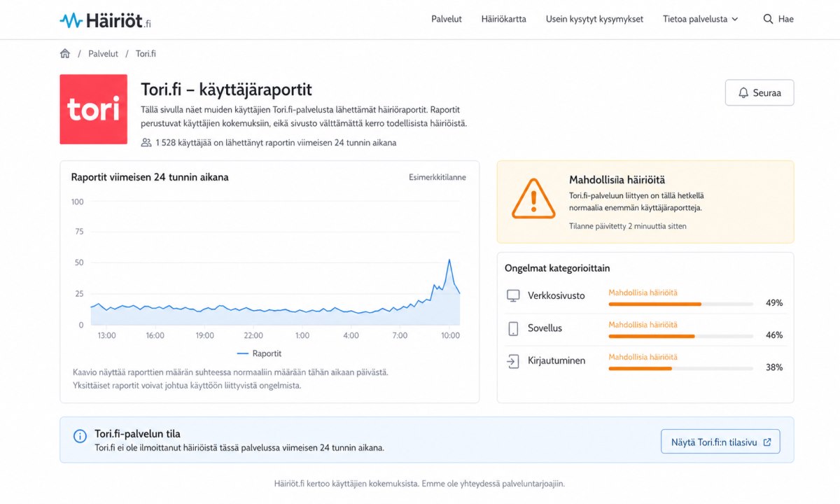The height and width of the screenshot is (504, 840).
Task: Open Näytä Tori.fi:n tilasivu button
Action: pos(720,442)
